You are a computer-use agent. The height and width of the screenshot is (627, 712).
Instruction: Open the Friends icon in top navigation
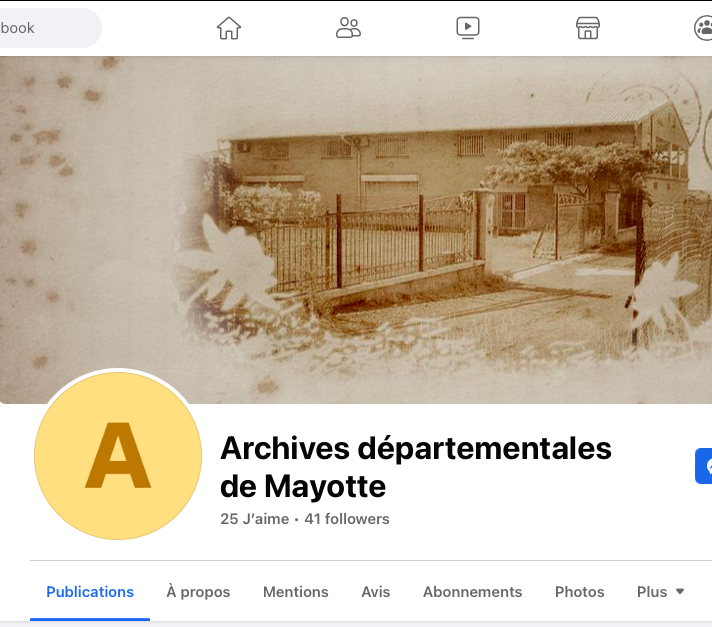348,28
